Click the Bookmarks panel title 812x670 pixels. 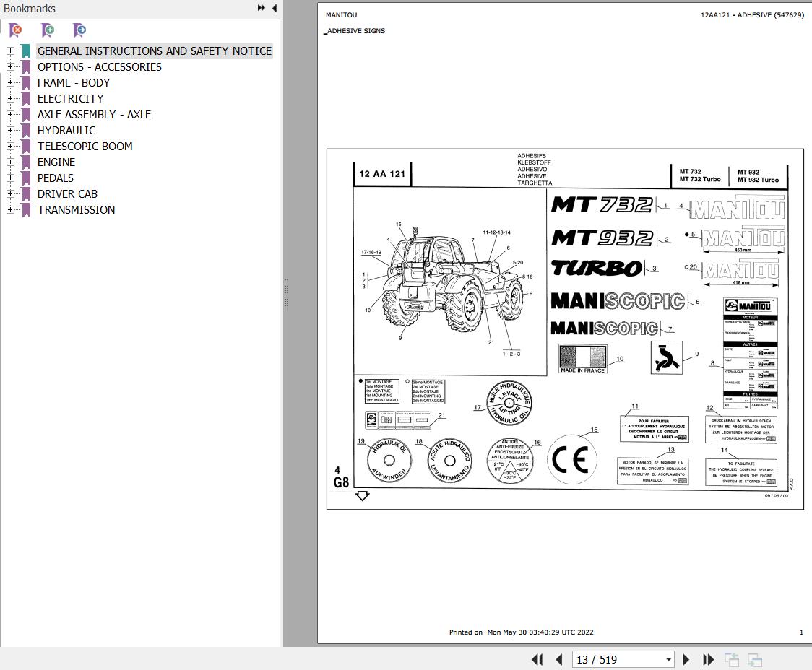coord(30,8)
